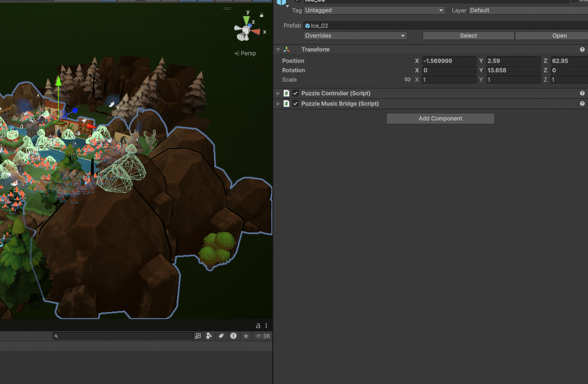
Task: Click the prefab Select button
Action: 468,36
